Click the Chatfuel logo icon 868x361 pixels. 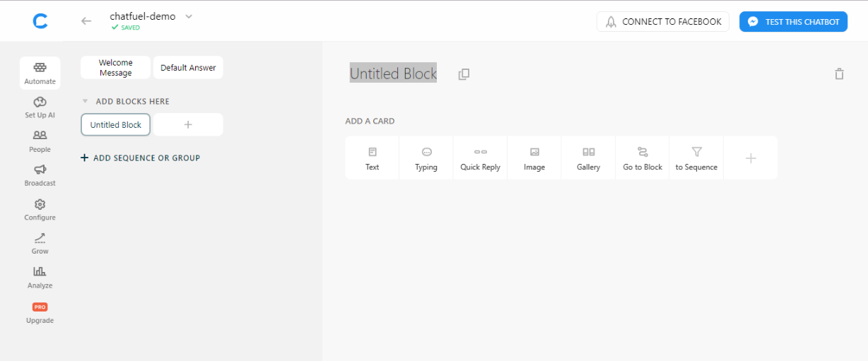point(40,21)
